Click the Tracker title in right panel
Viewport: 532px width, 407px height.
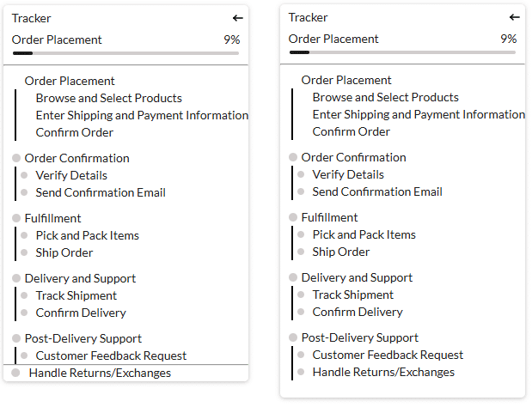click(x=308, y=17)
